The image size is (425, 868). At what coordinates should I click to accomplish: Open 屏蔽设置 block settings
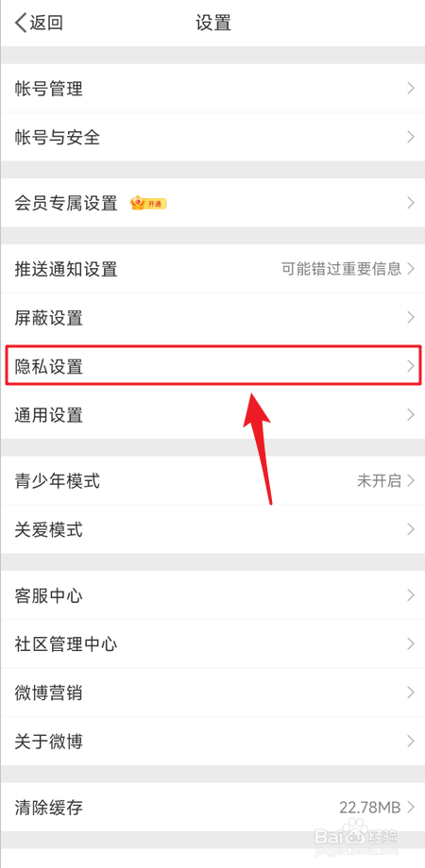pyautogui.click(x=212, y=318)
